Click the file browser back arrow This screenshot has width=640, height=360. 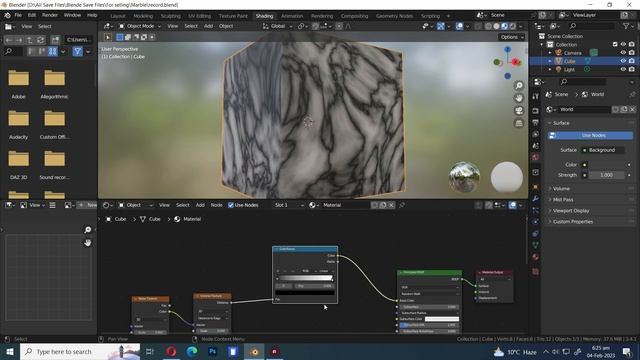click(9, 40)
